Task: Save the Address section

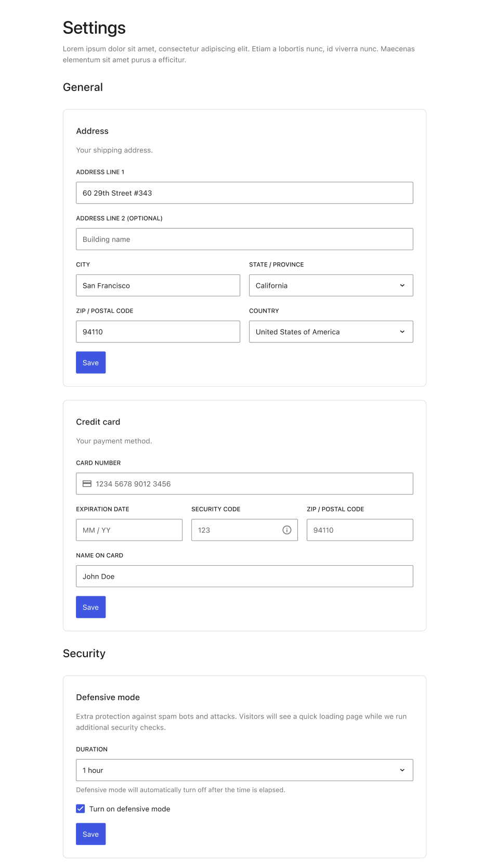Action: pyautogui.click(x=91, y=363)
